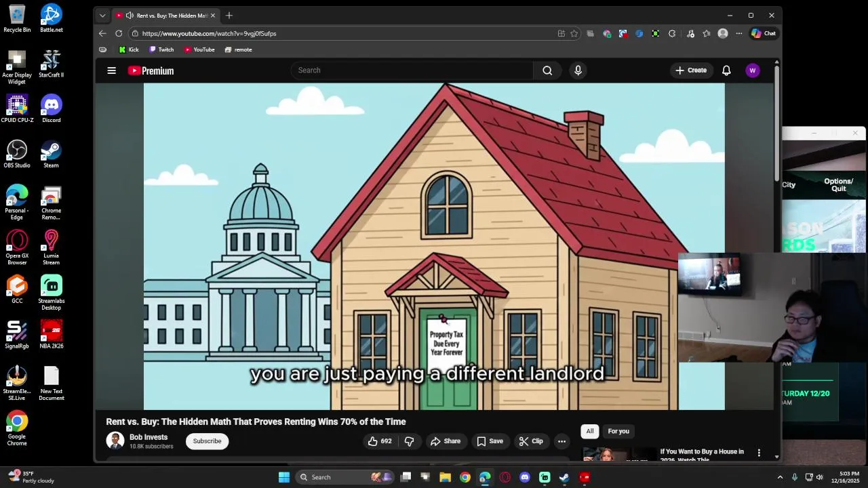Like the video with thumbs up
The width and height of the screenshot is (868, 488).
coord(380,441)
